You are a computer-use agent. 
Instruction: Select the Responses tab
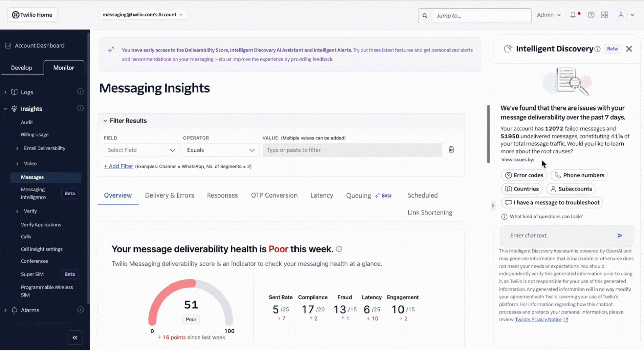pyautogui.click(x=222, y=195)
